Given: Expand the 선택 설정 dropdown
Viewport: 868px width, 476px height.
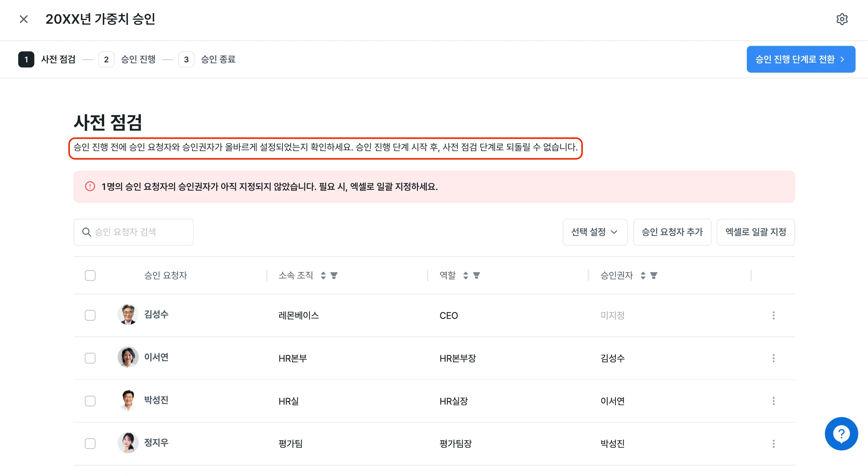Looking at the screenshot, I should pos(595,232).
